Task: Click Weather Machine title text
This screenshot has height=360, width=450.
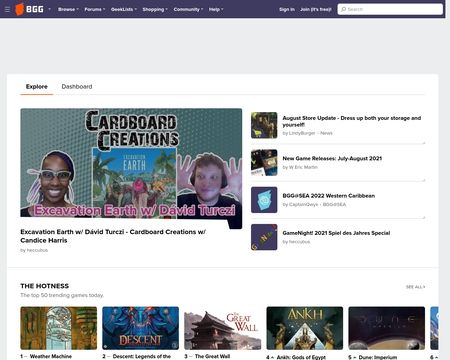Action: click(x=51, y=356)
